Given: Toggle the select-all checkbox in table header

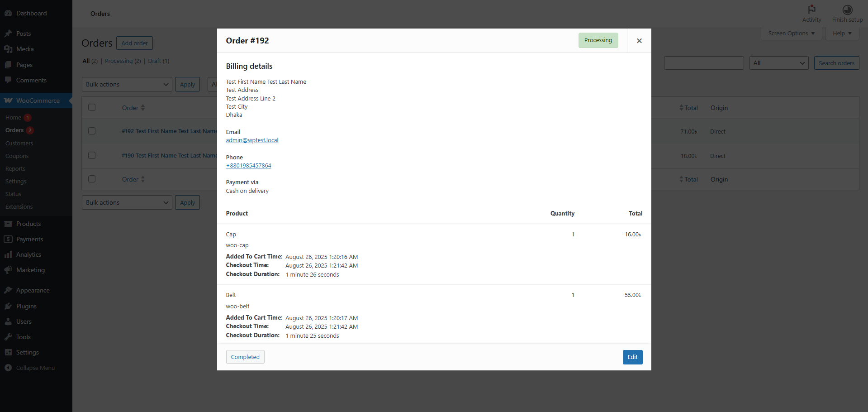Looking at the screenshot, I should point(92,108).
